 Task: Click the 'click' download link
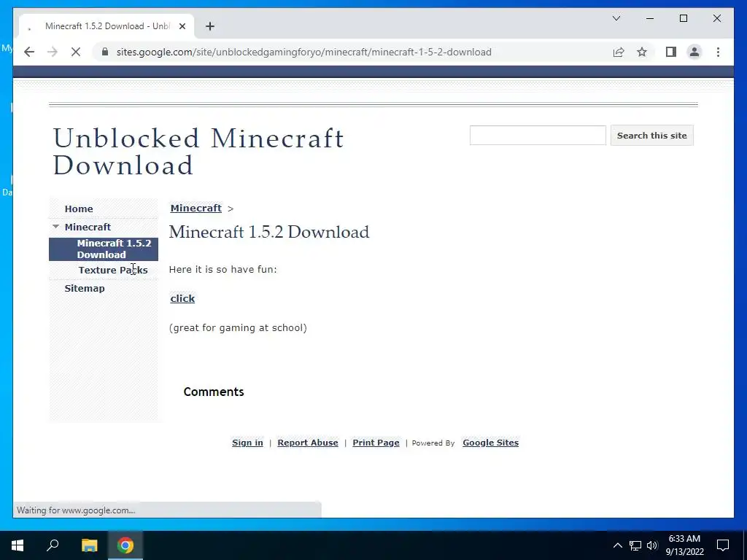[x=182, y=298]
